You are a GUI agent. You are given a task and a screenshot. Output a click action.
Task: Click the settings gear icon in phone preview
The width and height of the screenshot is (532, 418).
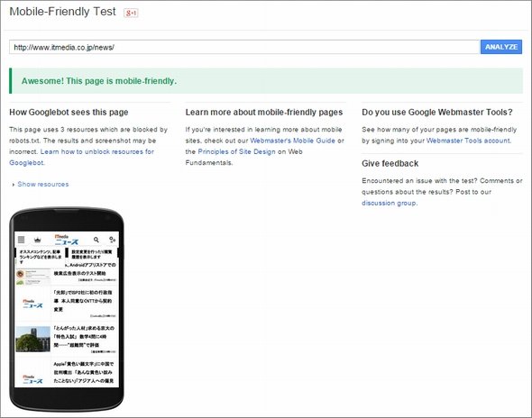(113, 240)
